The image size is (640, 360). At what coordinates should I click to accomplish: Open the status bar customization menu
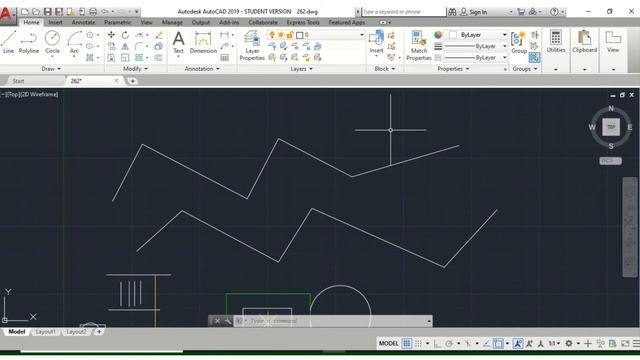(636, 344)
